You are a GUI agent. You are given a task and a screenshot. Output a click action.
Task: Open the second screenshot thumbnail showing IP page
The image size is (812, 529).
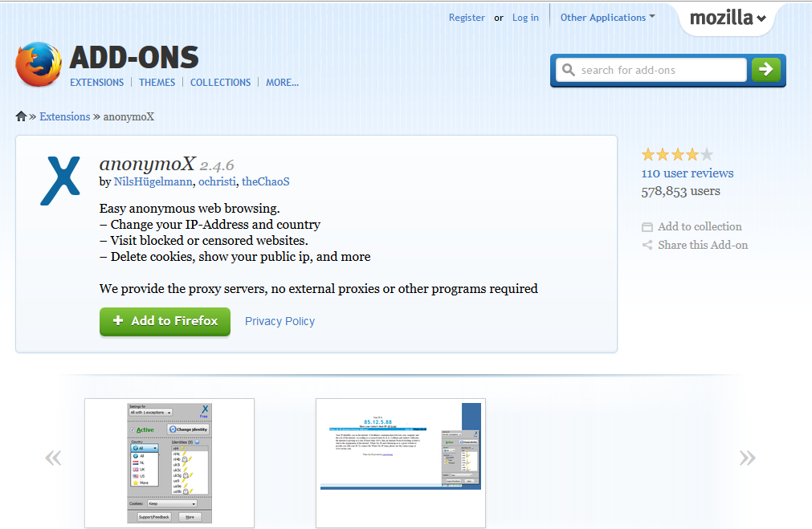coord(401,463)
